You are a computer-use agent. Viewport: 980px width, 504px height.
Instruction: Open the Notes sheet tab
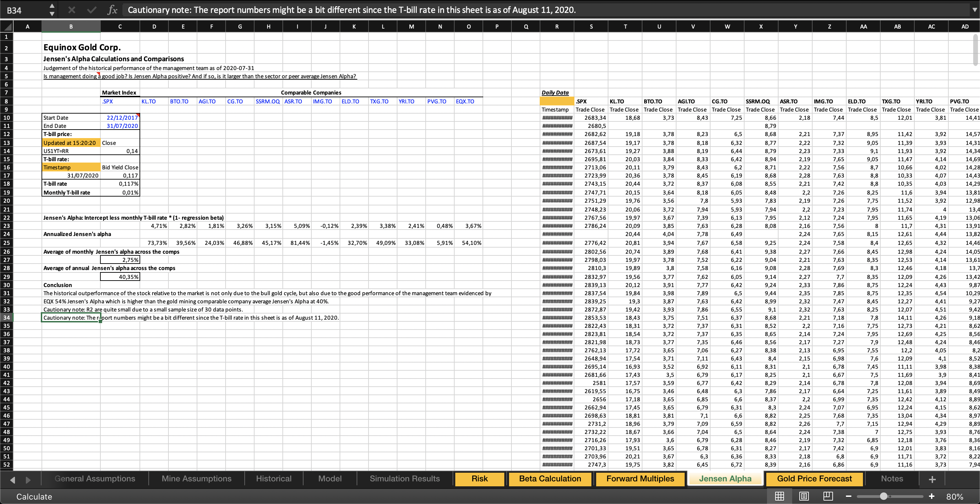pyautogui.click(x=892, y=478)
